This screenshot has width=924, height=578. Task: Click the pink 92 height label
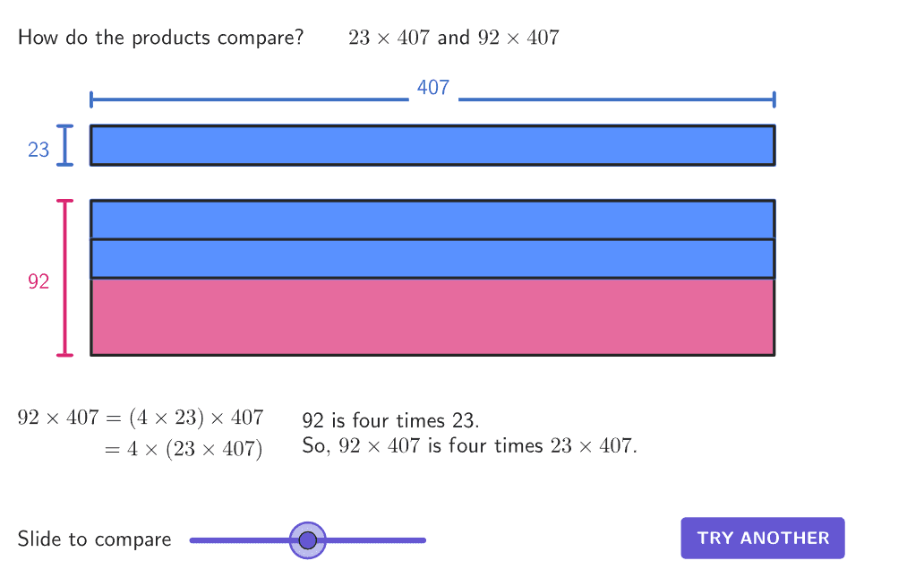click(38, 281)
